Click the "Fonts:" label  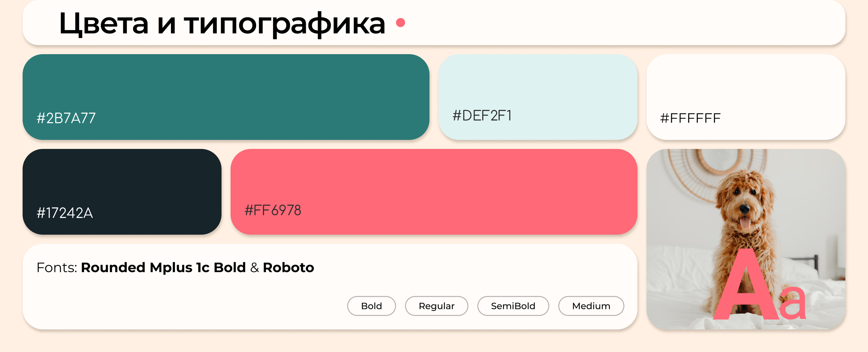[57, 268]
